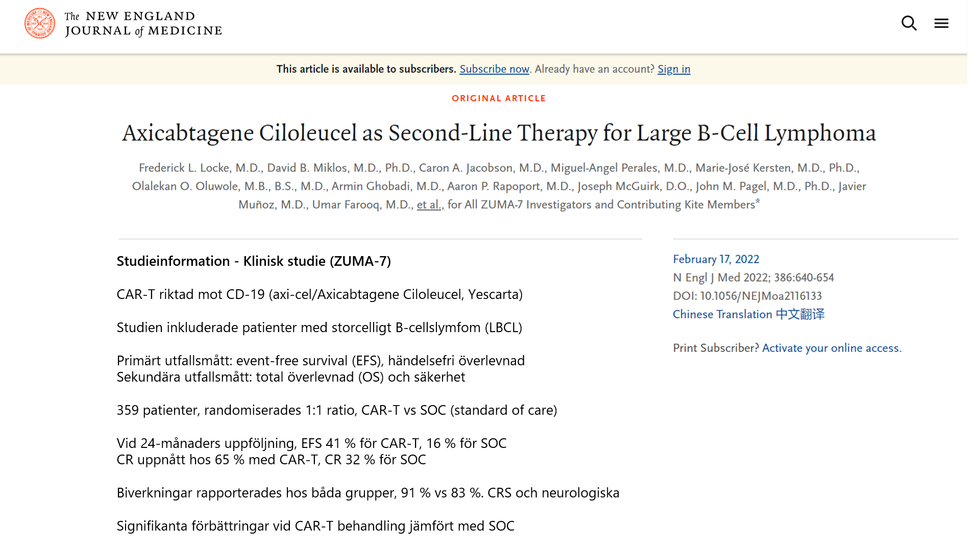
Task: Click the New England Journal of Medicine wordmark
Action: point(143,23)
